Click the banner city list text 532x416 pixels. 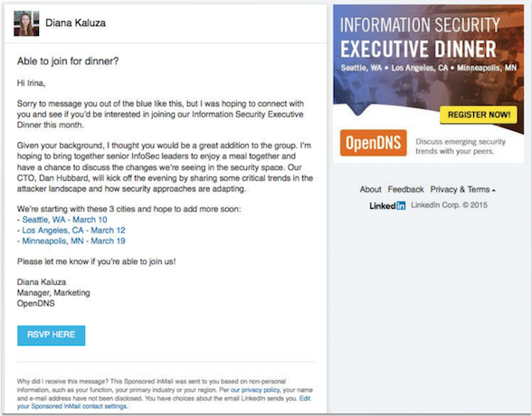(x=429, y=68)
